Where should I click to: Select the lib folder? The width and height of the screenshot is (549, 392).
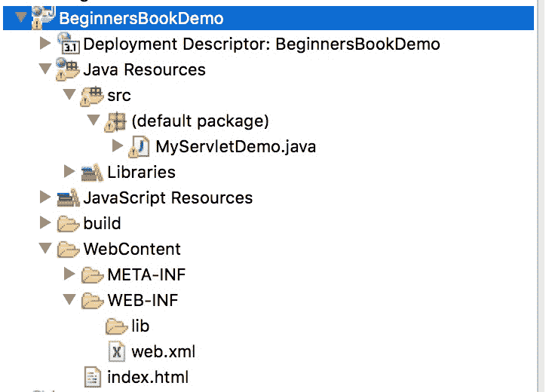point(140,326)
